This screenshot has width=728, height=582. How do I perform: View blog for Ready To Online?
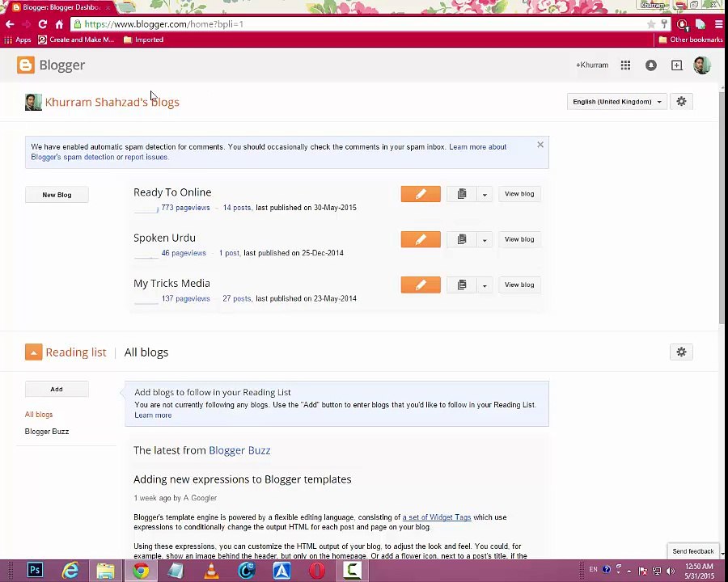[519, 193]
